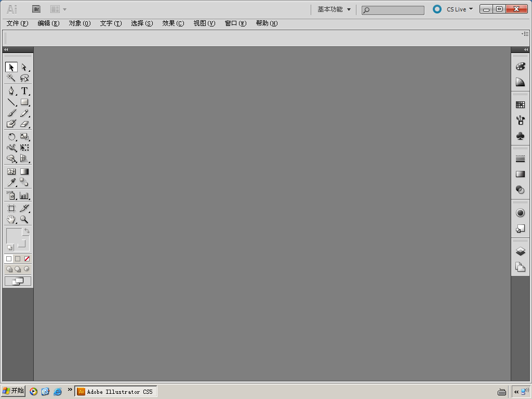This screenshot has height=399, width=532.
Task: Select the Magic Wand tool
Action: (x=11, y=78)
